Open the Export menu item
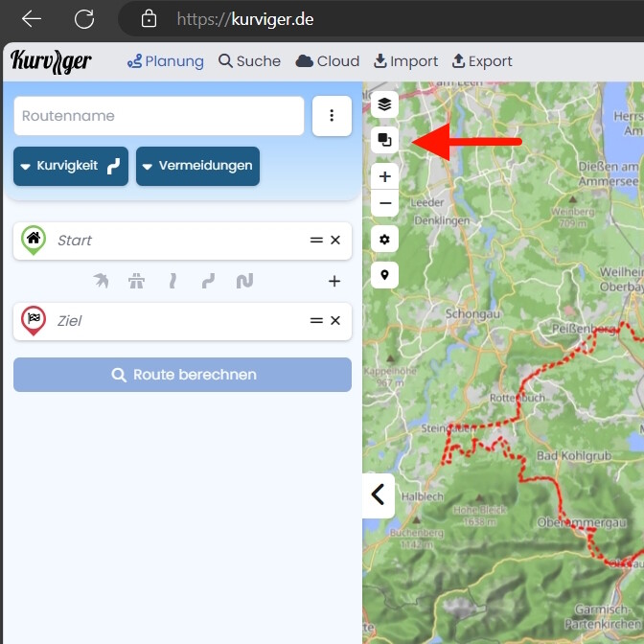Image resolution: width=644 pixels, height=644 pixels. (482, 61)
